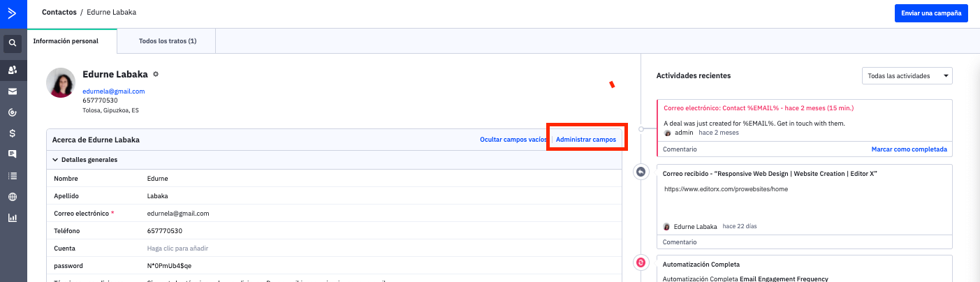Click the ActiveCampaign logo in the sidebar
This screenshot has height=282, width=980.
tap(13, 13)
